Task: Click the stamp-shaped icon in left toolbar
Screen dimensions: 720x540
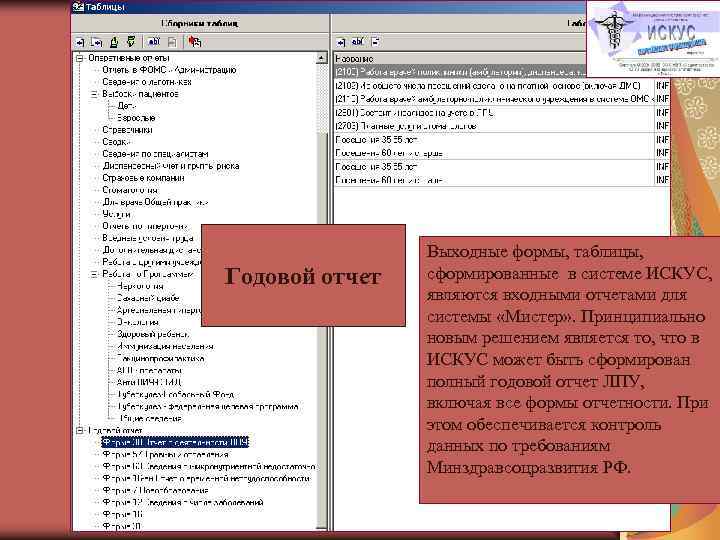Action: [x=114, y=42]
